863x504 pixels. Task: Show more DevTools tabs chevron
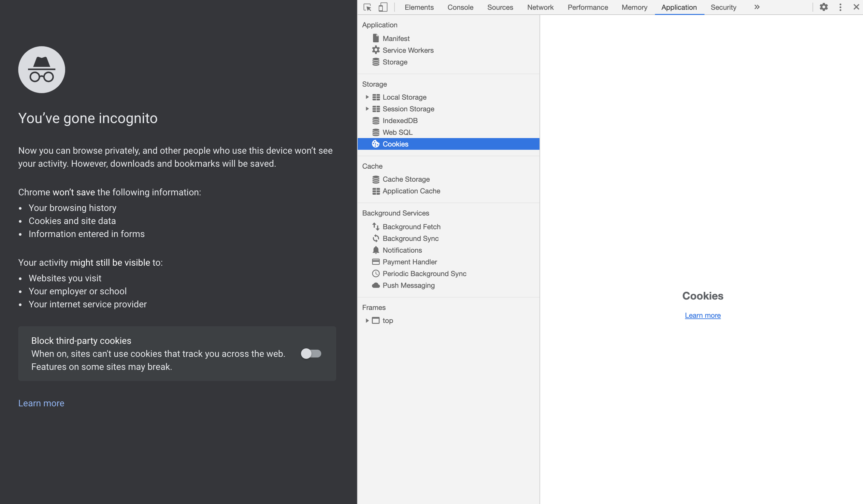tap(757, 7)
